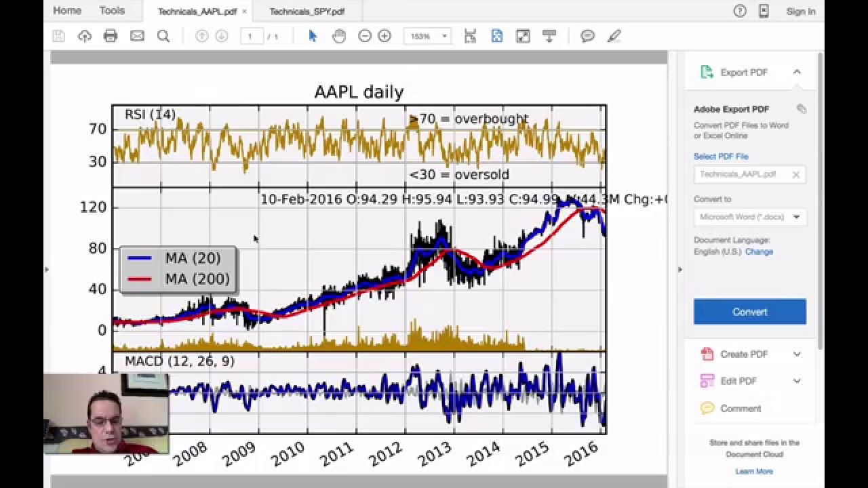Viewport: 868px width, 488px height.
Task: Click the copy icon beside Adobe Export PDF
Action: click(802, 108)
